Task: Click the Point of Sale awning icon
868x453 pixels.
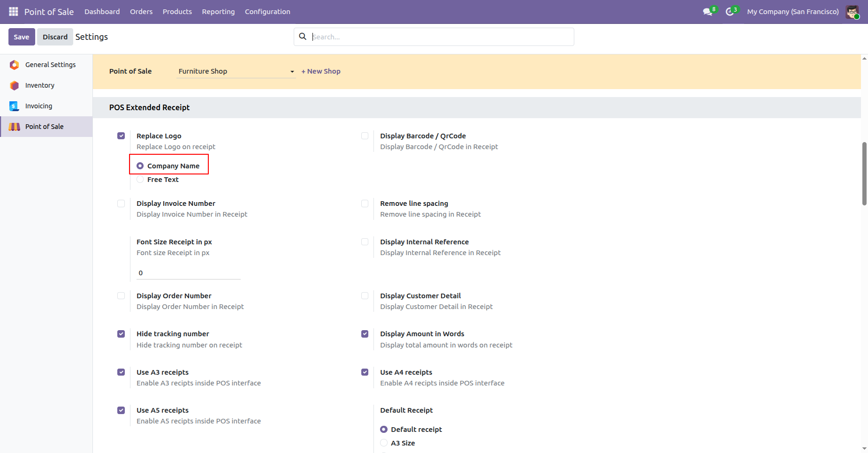Action: (x=15, y=127)
